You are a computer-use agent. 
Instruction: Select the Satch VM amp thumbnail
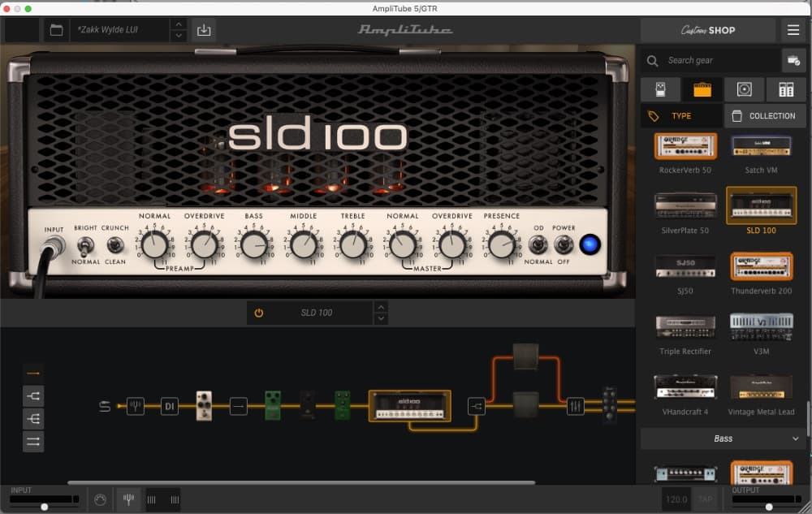761,146
